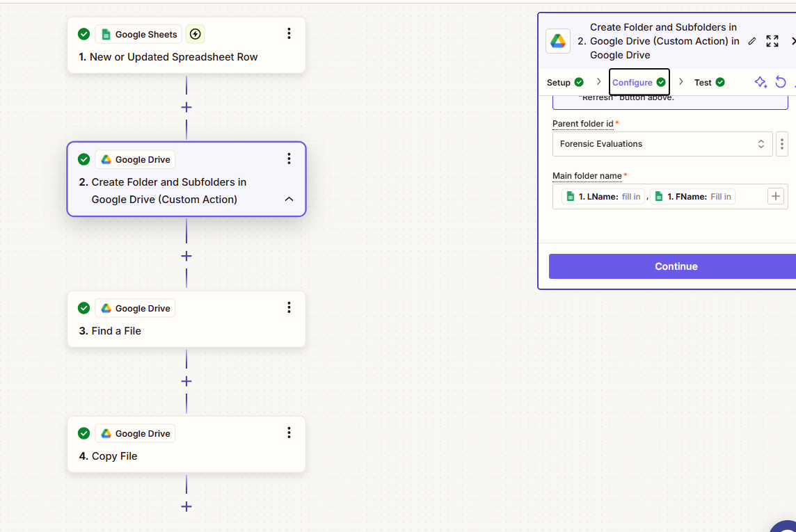Select step 4, Copy File
Viewport: 796px width, 532px height.
[186, 444]
